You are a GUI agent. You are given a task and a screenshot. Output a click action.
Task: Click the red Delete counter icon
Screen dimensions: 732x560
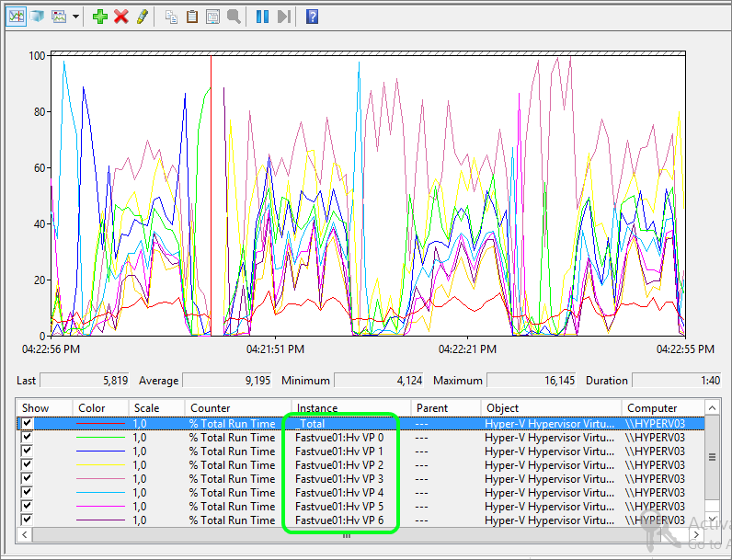click(120, 17)
